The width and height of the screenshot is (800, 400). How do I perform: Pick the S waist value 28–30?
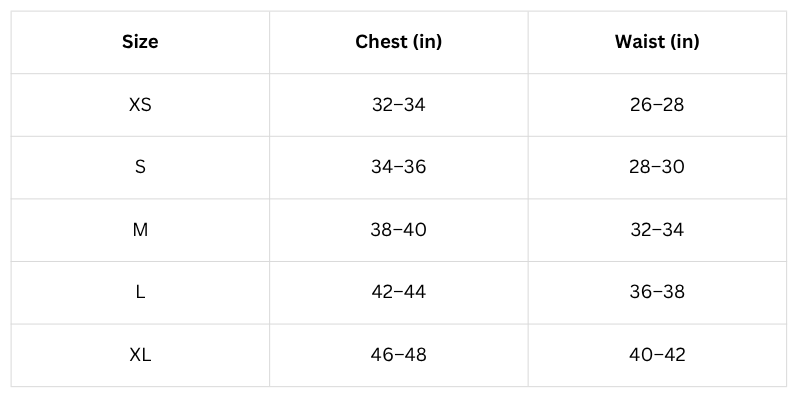point(657,167)
